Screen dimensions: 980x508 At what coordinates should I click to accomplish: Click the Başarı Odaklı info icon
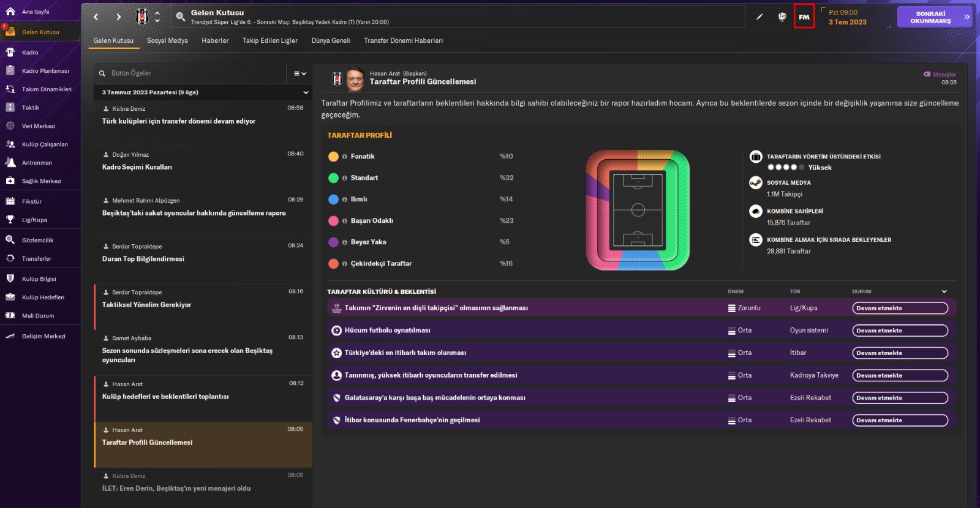coord(345,221)
